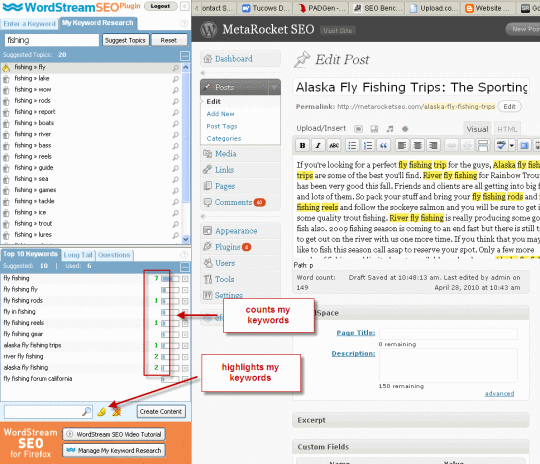Switch the editor to the Visual tab
540x464 pixels.
[478, 129]
